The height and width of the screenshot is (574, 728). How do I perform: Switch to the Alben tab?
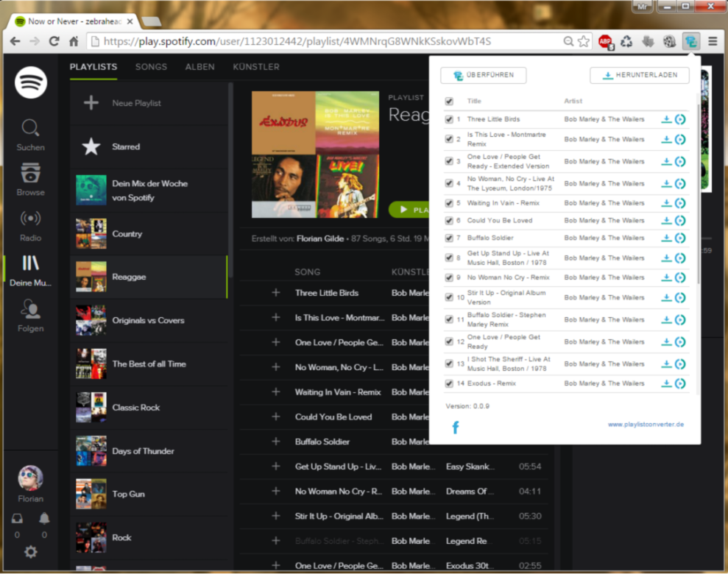[x=199, y=67]
